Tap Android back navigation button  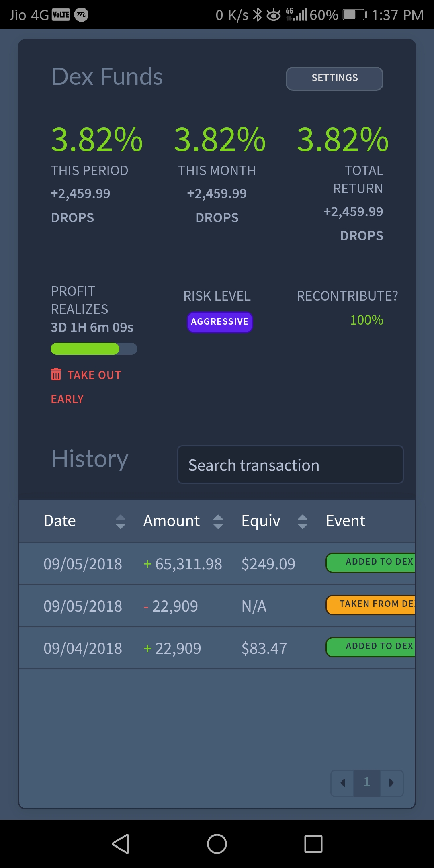[121, 844]
